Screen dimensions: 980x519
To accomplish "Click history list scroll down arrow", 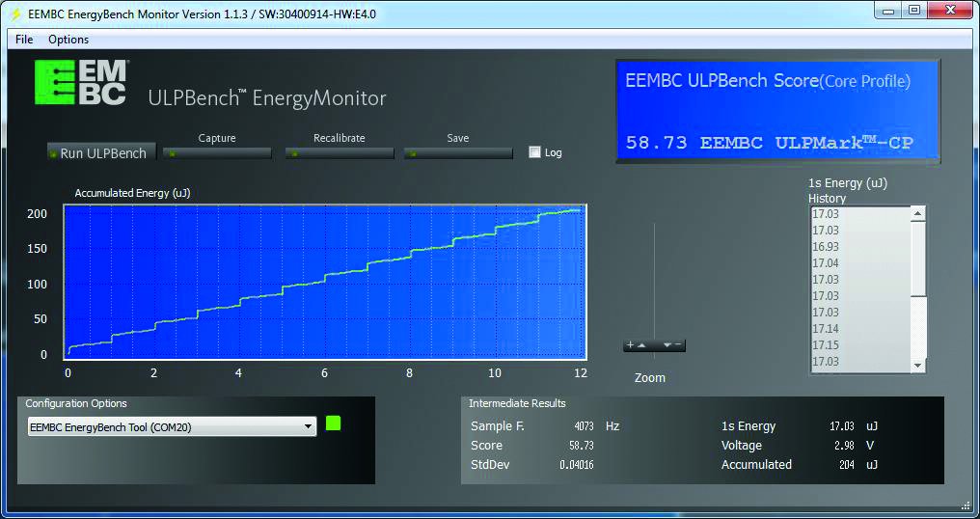I will [x=917, y=366].
